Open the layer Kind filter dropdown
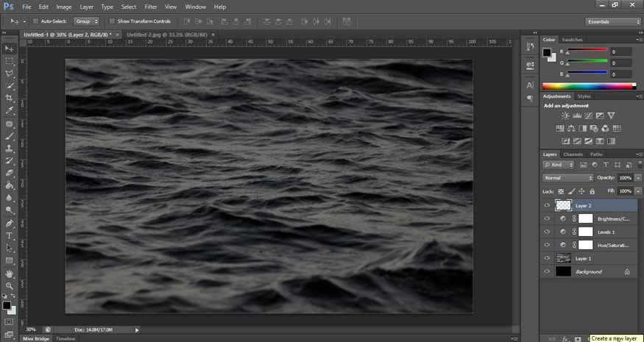Screen dimensions: 644x342 coord(558,165)
